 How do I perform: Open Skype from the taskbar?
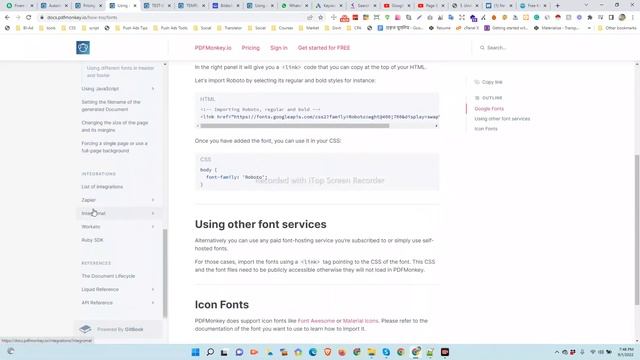tap(386, 352)
